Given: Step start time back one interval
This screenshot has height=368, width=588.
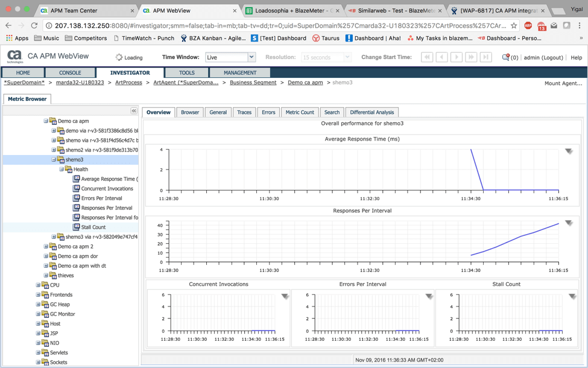Looking at the screenshot, I should coord(441,57).
